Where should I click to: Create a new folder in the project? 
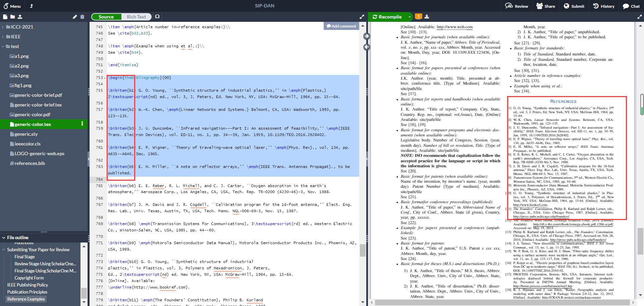[x=13, y=16]
